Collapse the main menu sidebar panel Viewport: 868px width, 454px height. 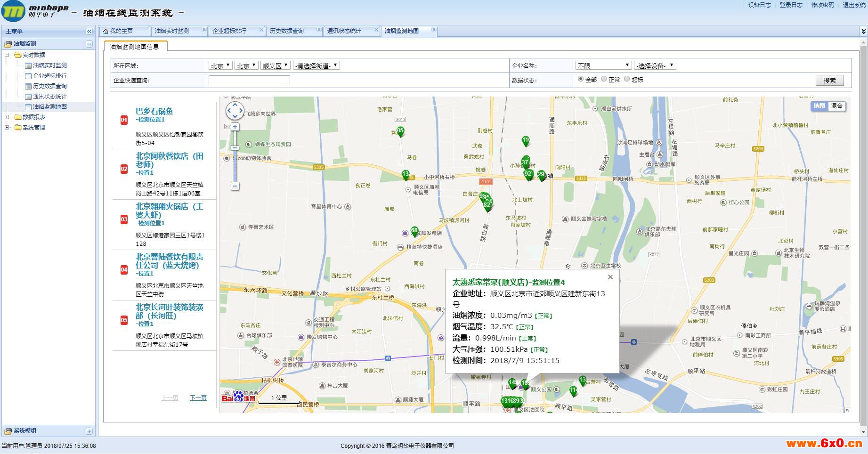pyautogui.click(x=89, y=32)
